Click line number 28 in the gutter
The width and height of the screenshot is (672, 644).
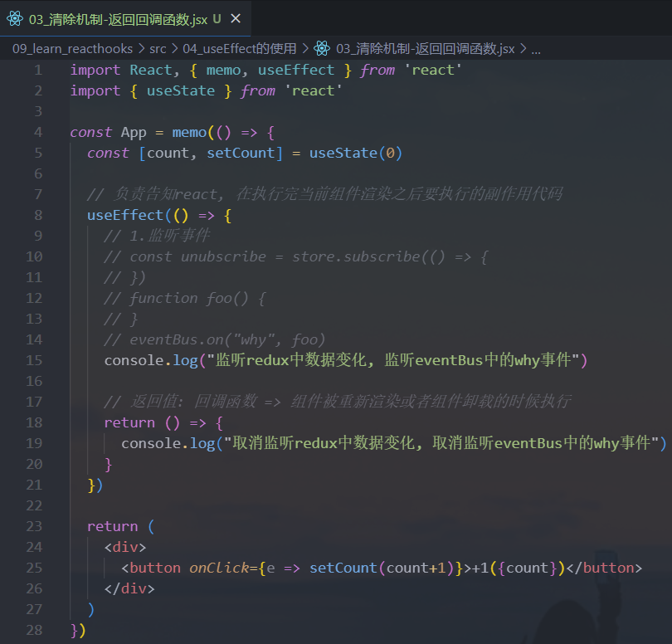pos(34,630)
